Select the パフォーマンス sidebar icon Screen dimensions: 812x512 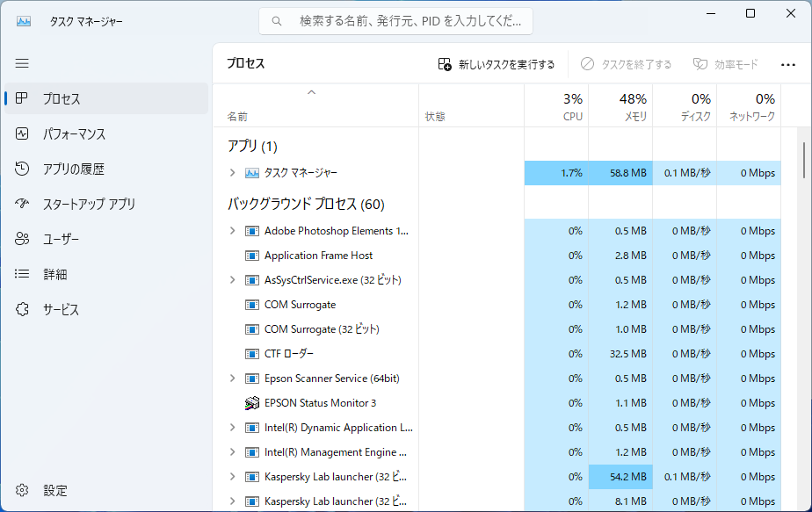22,133
